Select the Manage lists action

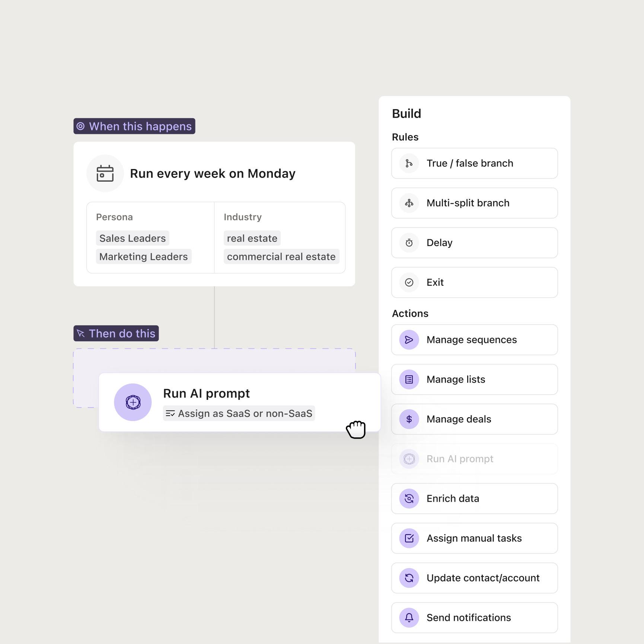coord(474,379)
